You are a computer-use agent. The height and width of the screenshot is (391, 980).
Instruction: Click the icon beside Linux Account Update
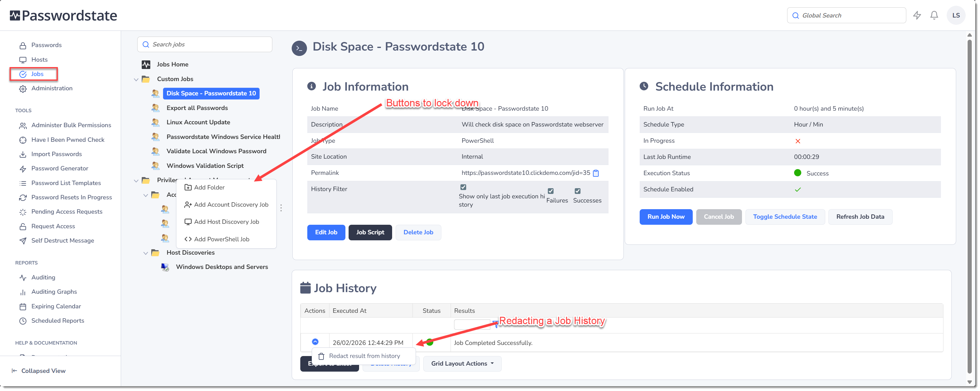click(155, 122)
